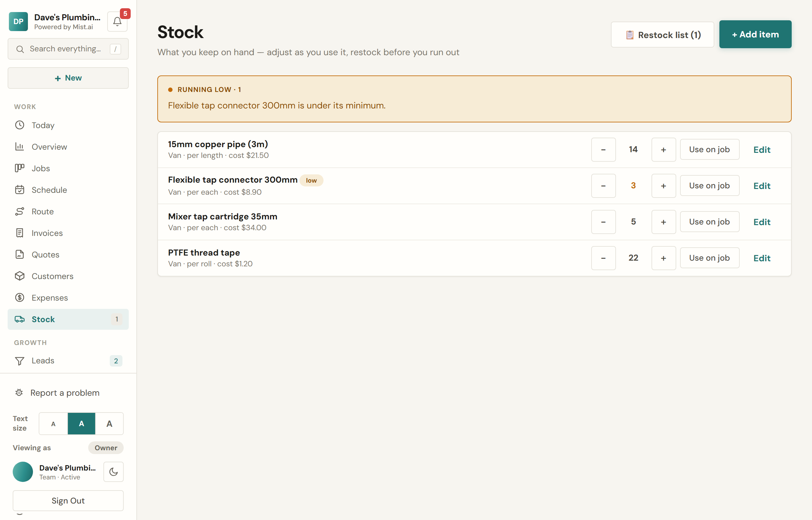Decrease Mixer tap cartridge quantity
Screen dimensions: 812x520
pyautogui.click(x=603, y=222)
